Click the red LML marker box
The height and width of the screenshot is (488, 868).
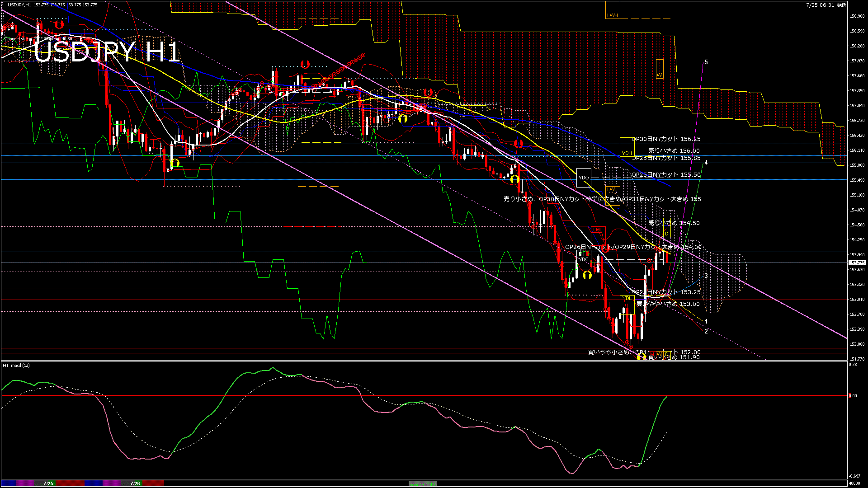tap(597, 230)
